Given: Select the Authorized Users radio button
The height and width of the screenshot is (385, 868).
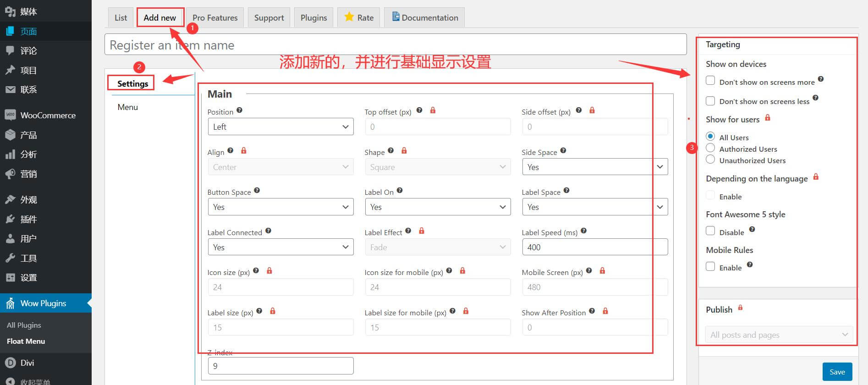Looking at the screenshot, I should pyautogui.click(x=710, y=148).
